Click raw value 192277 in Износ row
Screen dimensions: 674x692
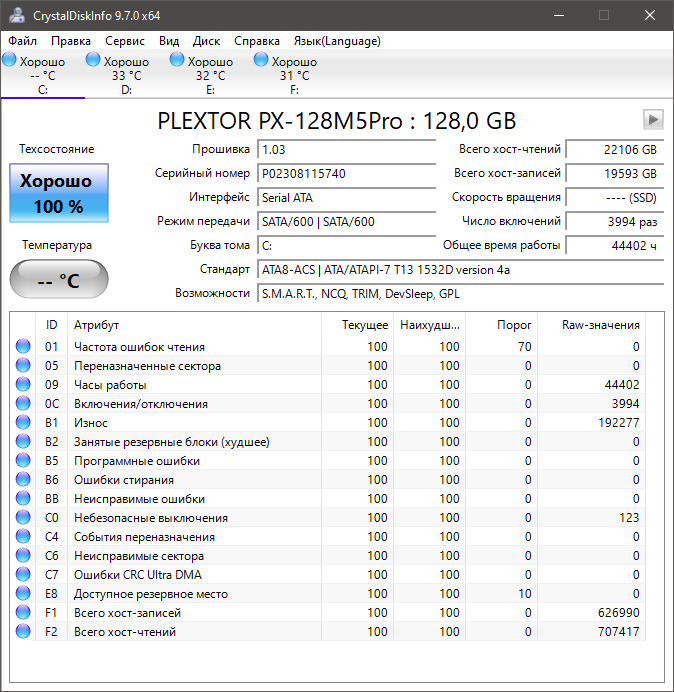[618, 423]
